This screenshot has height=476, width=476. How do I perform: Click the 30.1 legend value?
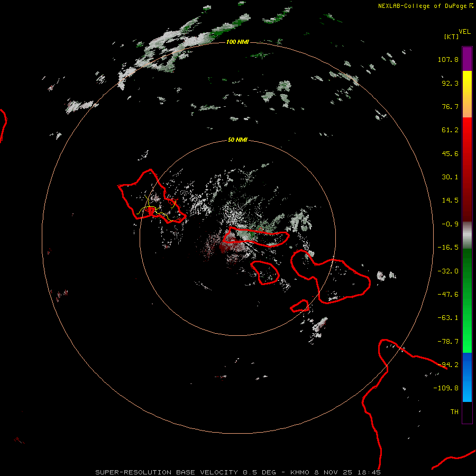(450, 177)
